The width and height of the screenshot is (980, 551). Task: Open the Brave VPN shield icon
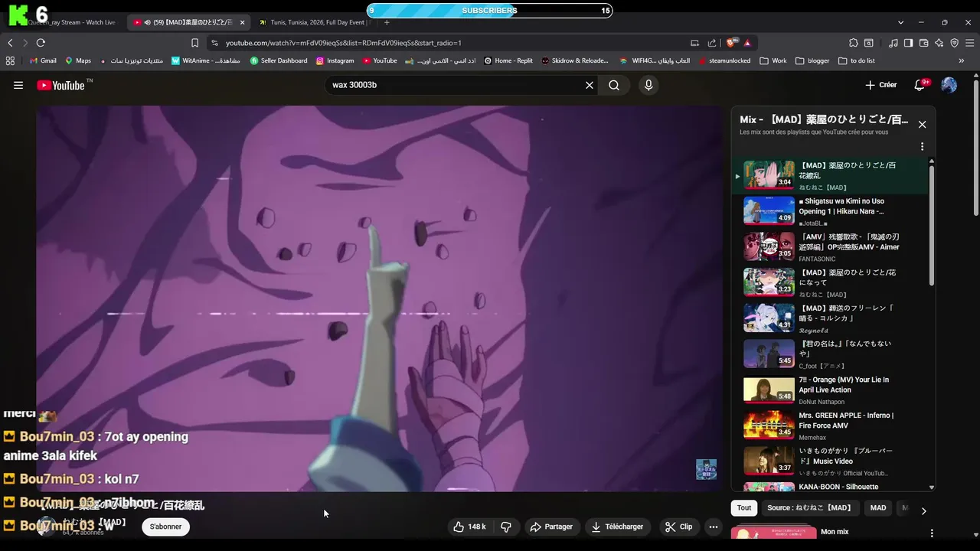tap(954, 43)
